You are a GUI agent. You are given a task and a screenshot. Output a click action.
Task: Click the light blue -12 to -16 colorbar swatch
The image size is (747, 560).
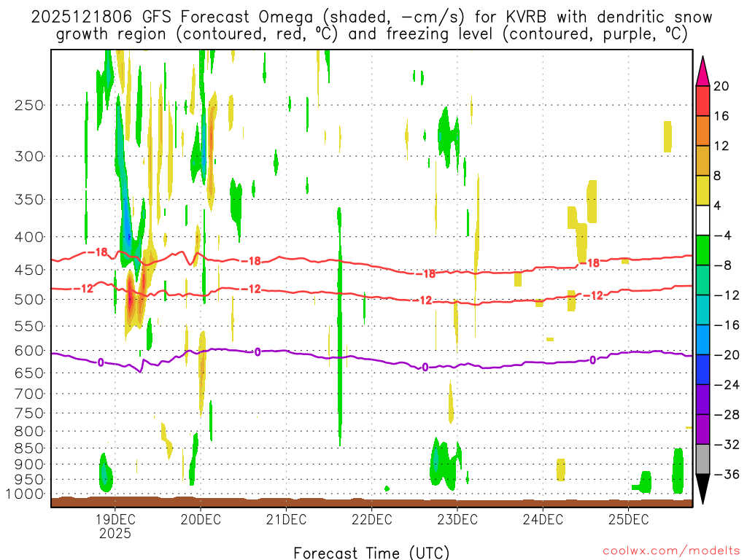[703, 310]
